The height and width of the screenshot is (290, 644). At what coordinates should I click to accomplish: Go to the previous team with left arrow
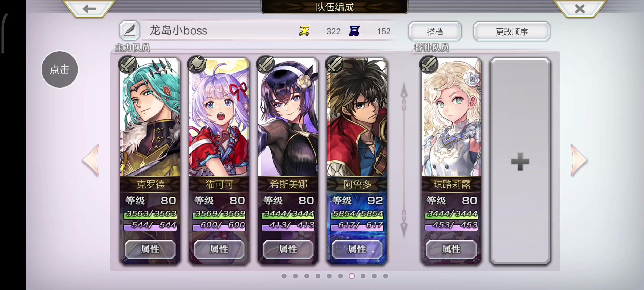(92, 160)
